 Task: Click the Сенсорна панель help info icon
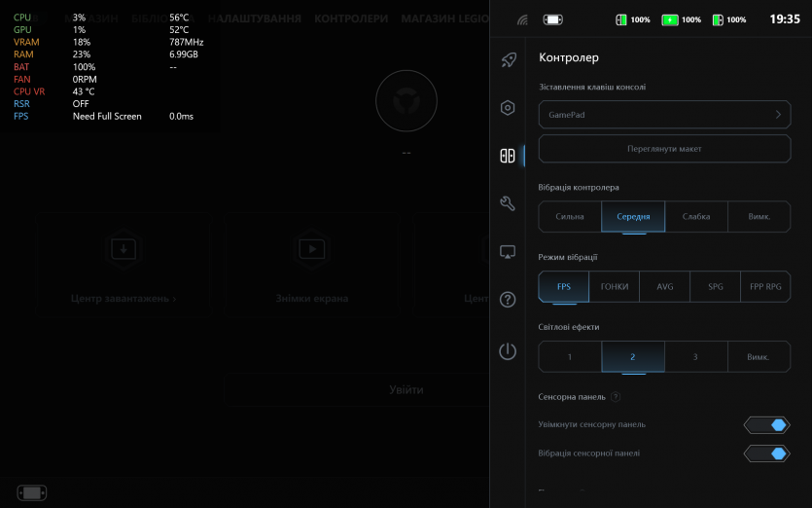click(617, 397)
